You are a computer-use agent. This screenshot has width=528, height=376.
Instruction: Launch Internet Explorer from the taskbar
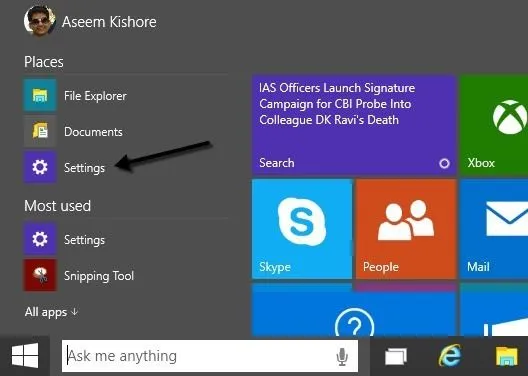pyautogui.click(x=450, y=356)
